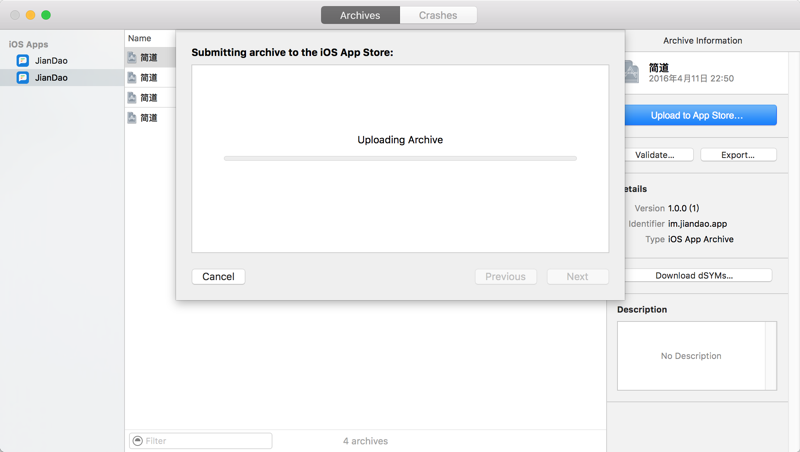
Task: Click the version value 1.0.0 (1)
Action: click(x=684, y=208)
